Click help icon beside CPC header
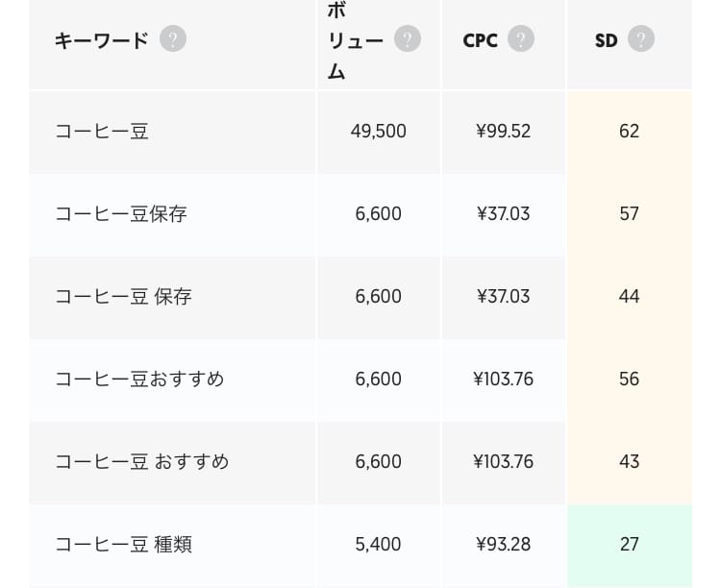The width and height of the screenshot is (721, 588). tap(521, 39)
